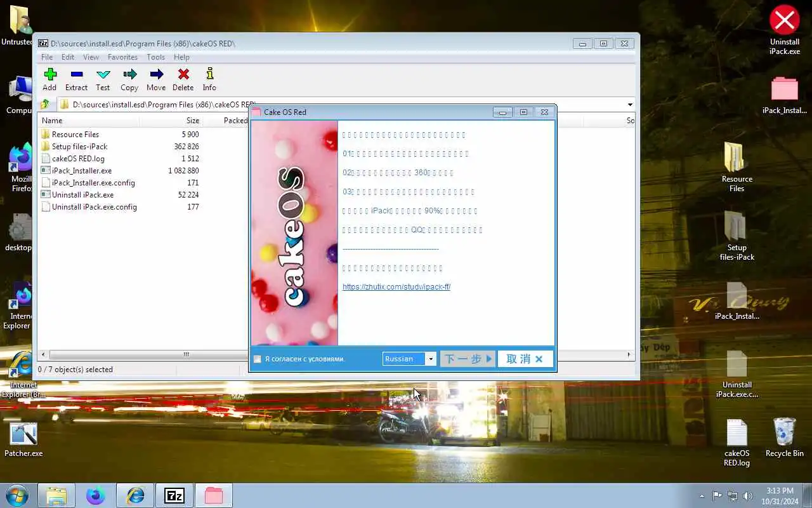Click the next step button in installer
Screen dimensions: 812x508
tap(468, 359)
